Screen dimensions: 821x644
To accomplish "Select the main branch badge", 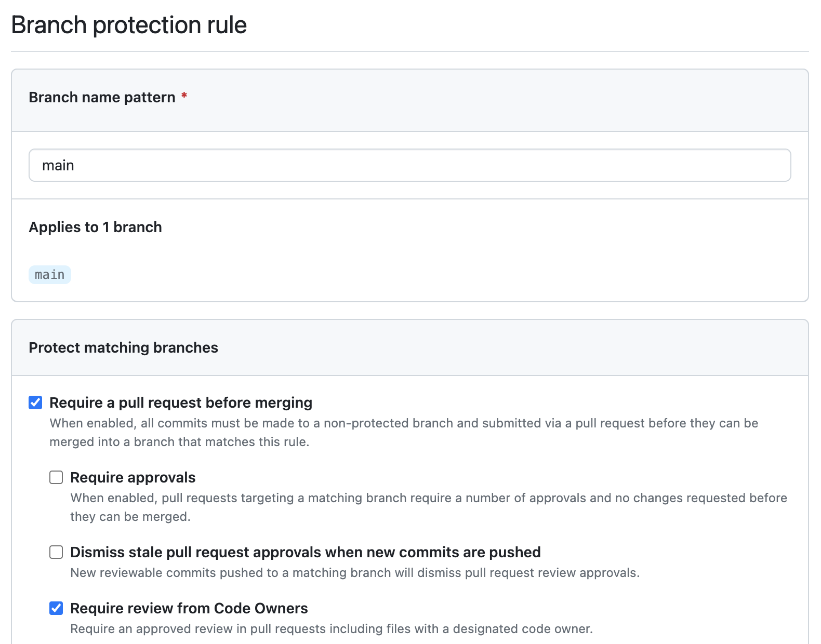I will click(x=49, y=274).
